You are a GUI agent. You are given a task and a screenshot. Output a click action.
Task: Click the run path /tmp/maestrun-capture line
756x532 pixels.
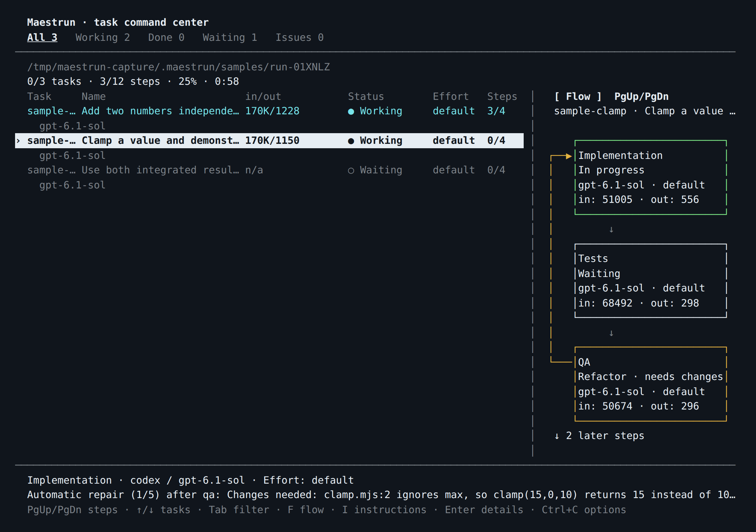(178, 67)
